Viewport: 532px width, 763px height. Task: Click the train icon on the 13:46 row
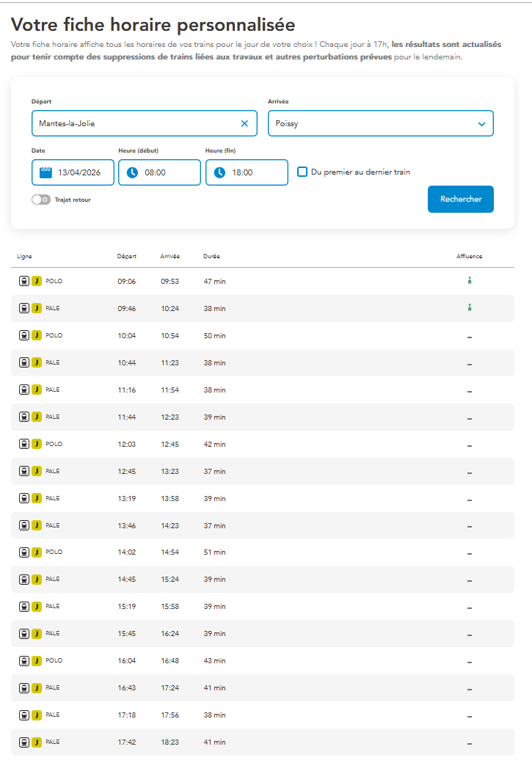24,525
